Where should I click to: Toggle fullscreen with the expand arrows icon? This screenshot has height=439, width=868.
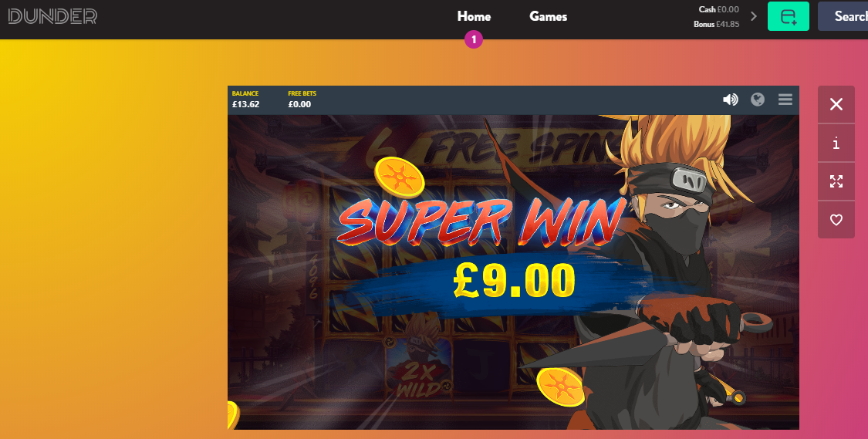click(x=836, y=181)
